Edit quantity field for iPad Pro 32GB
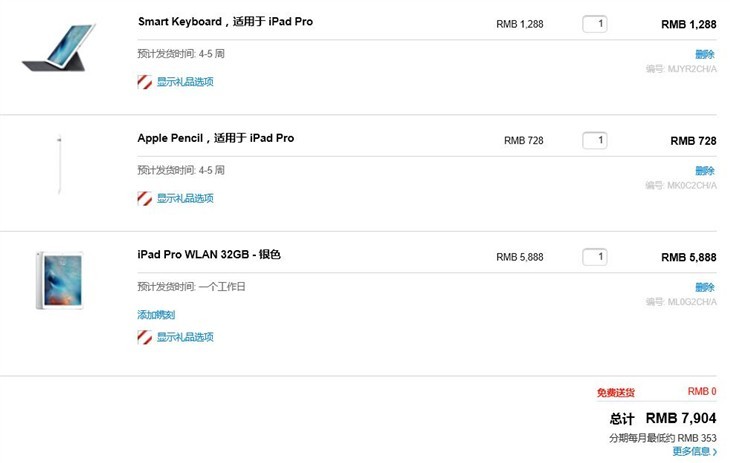Viewport: 730px width, 463px height. click(595, 257)
